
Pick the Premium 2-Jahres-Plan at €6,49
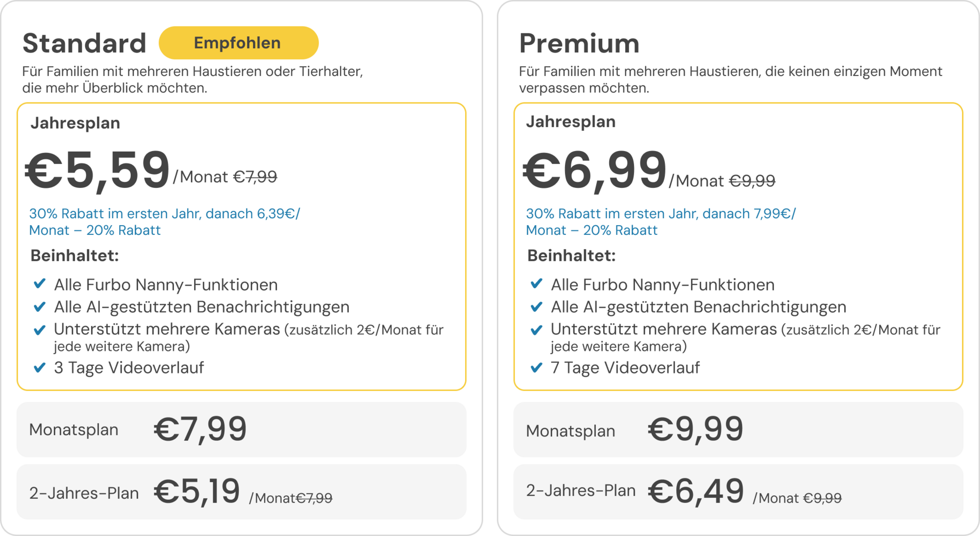(737, 492)
